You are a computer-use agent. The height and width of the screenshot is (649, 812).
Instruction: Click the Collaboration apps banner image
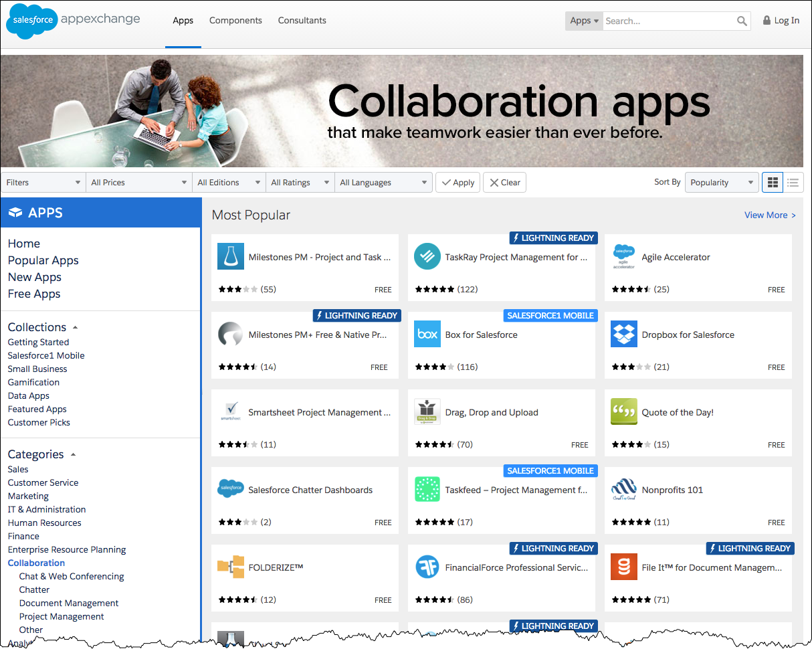coord(402,111)
